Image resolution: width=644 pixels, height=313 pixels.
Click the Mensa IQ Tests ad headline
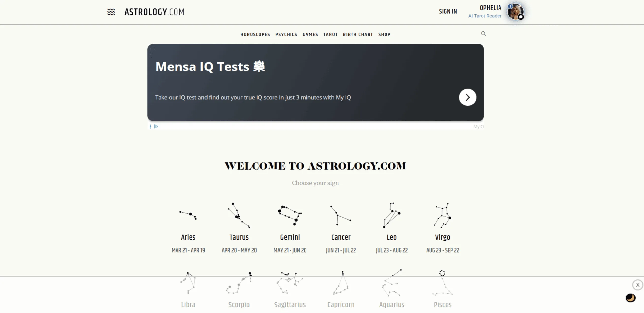(x=210, y=67)
